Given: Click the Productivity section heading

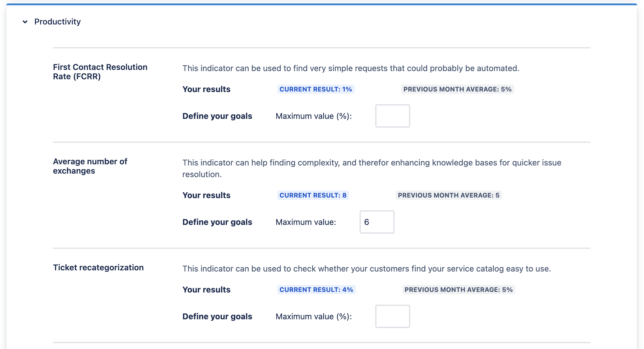Looking at the screenshot, I should [57, 22].
